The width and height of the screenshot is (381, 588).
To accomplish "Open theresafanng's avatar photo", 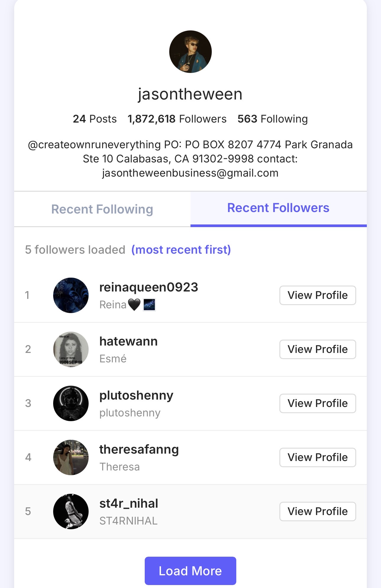I will point(71,457).
